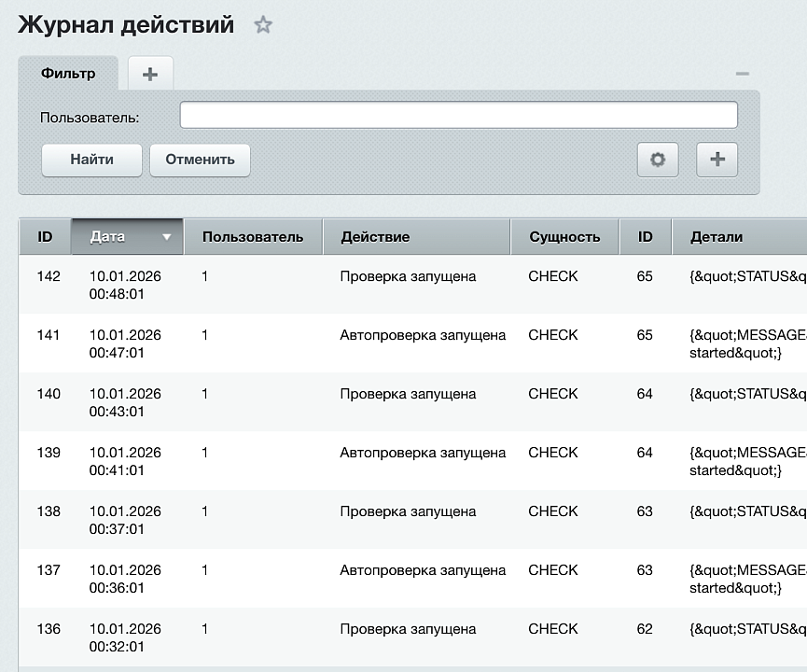Click date 10.01.2026 00:41:01
This screenshot has height=672, width=807.
pos(125,461)
